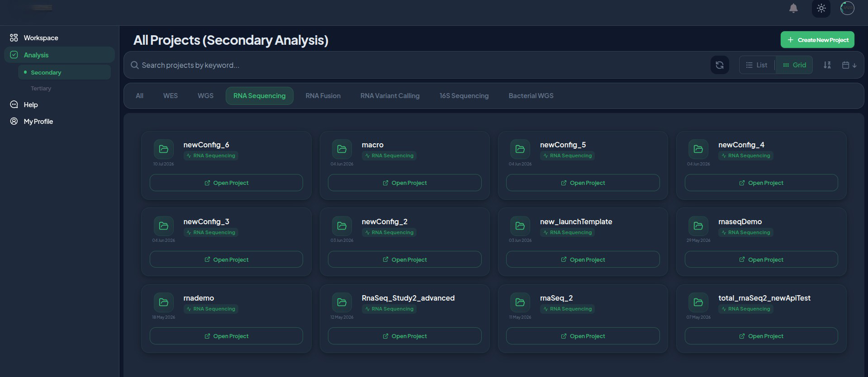Click the Analysis checkmark icon in sidebar
Viewport: 868px width, 377px height.
pyautogui.click(x=14, y=55)
